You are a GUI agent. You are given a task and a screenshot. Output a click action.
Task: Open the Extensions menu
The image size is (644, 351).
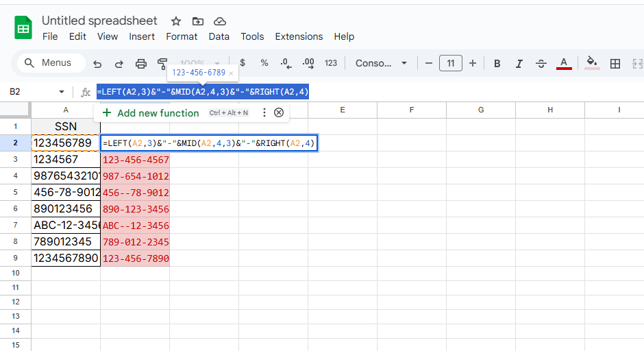coord(299,36)
